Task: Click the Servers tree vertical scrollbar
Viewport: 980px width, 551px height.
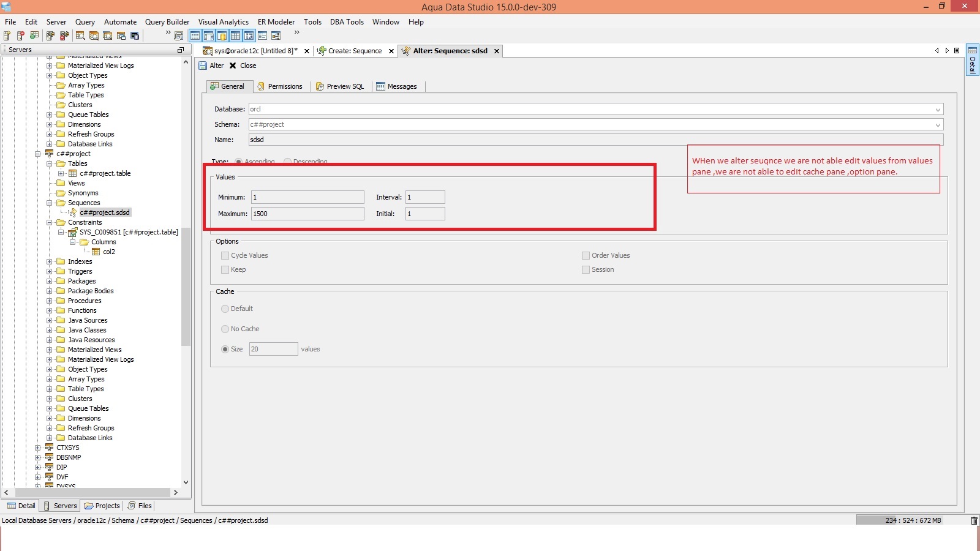Action: coord(186,287)
